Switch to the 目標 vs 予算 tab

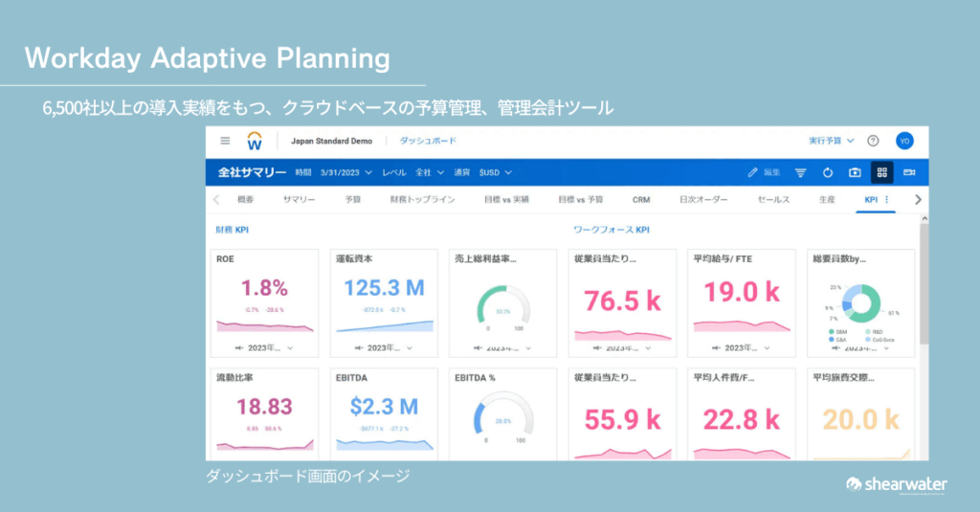tap(581, 199)
